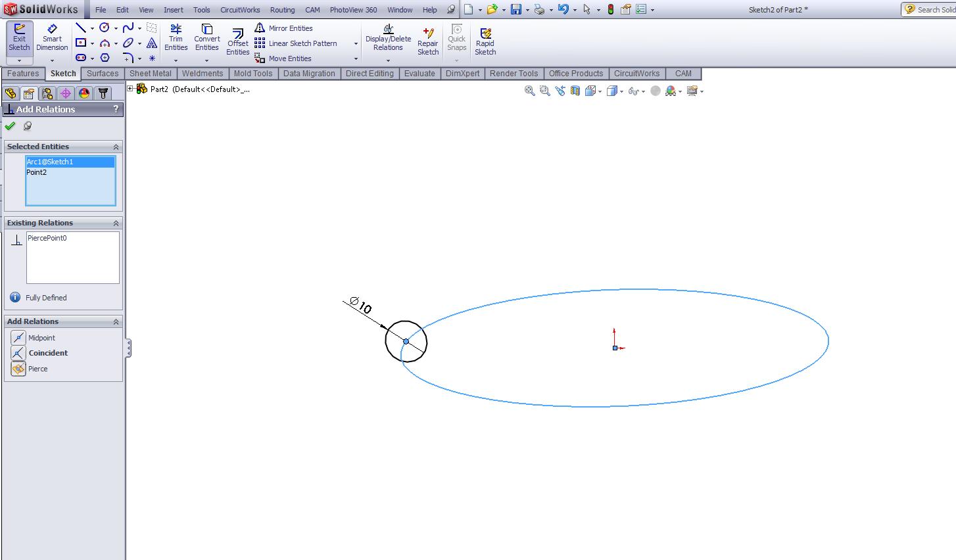The width and height of the screenshot is (956, 560).
Task: Open the Tools menu
Action: coord(202,10)
